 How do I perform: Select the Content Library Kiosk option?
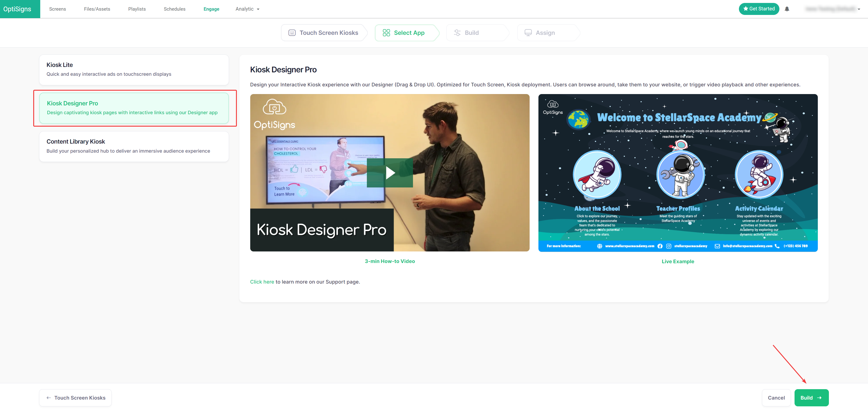pos(134,146)
